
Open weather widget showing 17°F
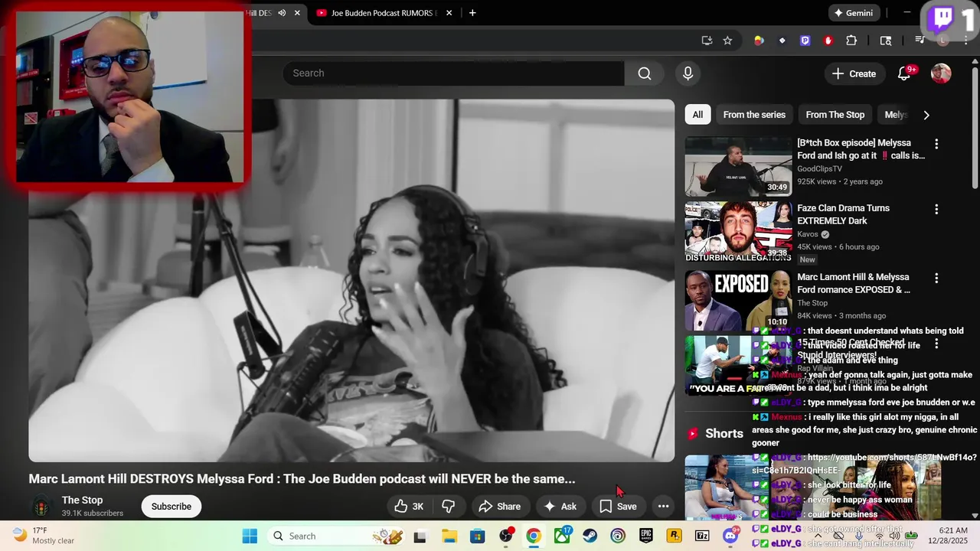44,536
